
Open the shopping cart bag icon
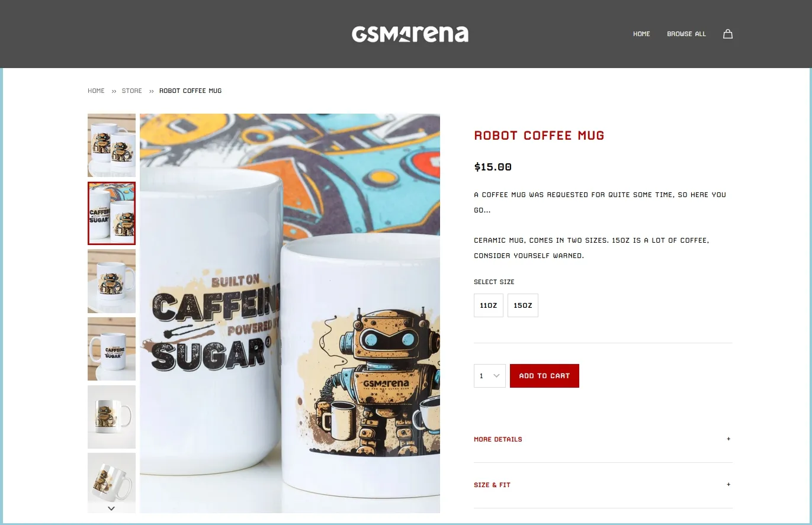[728, 34]
